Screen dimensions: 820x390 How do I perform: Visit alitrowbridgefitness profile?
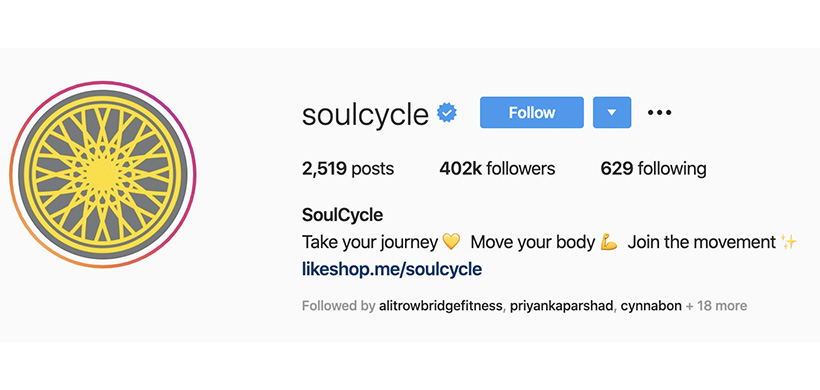click(x=441, y=306)
